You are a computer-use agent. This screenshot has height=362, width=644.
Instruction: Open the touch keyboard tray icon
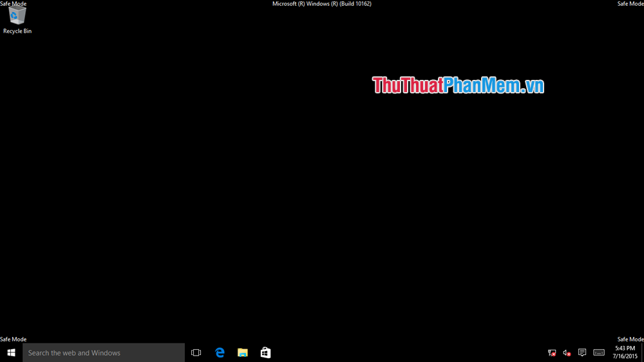tap(599, 352)
